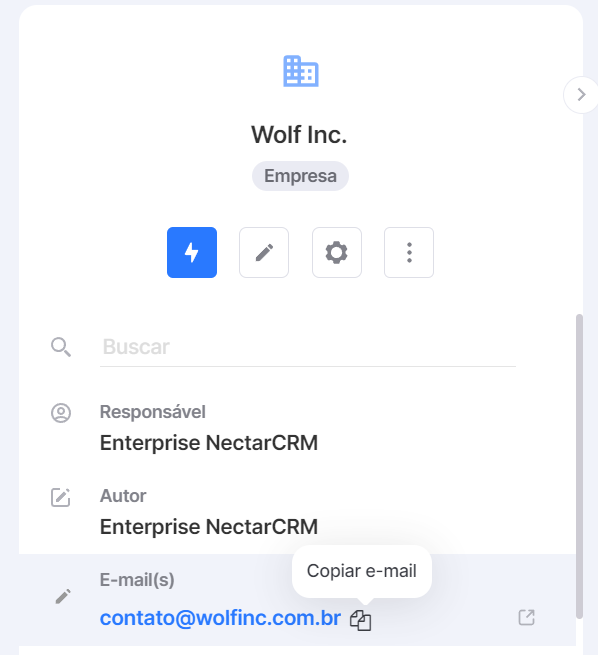Screen dimensions: 598x655
Task: Open the lightning quick actions button
Action: [192, 252]
